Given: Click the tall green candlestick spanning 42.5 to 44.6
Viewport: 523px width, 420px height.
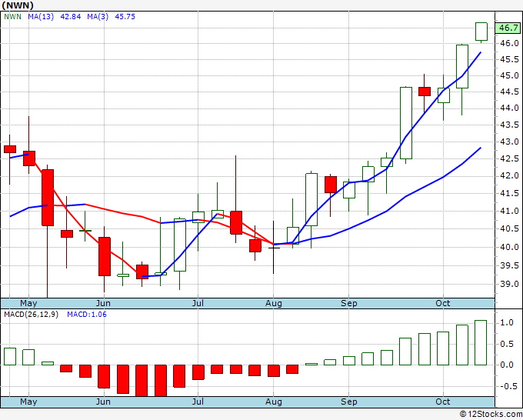Looking at the screenshot, I should click(406, 123).
